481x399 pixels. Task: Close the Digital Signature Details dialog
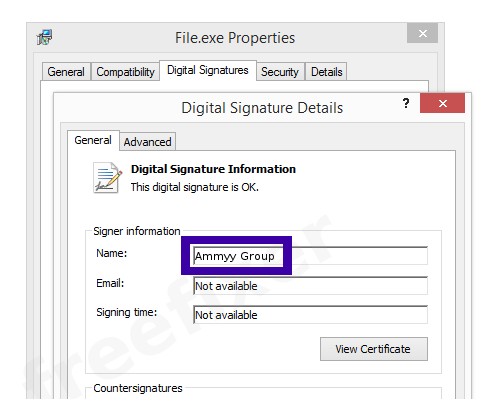[442, 103]
